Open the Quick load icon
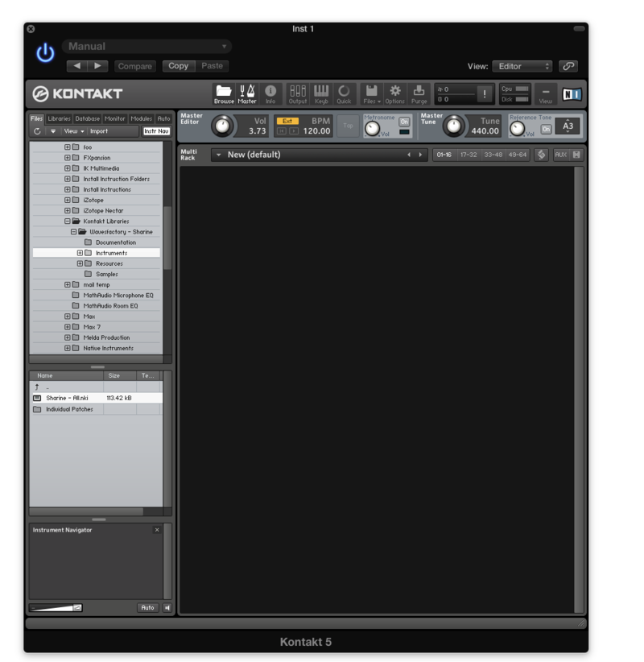The image size is (644, 662). (x=344, y=94)
